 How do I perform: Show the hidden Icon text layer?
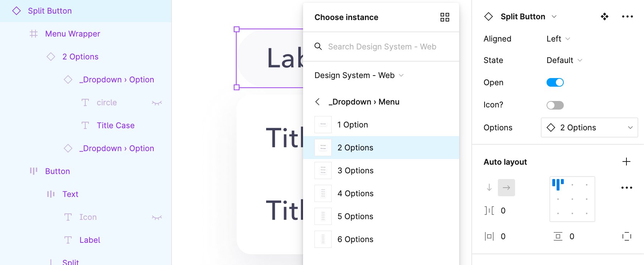coord(157,217)
